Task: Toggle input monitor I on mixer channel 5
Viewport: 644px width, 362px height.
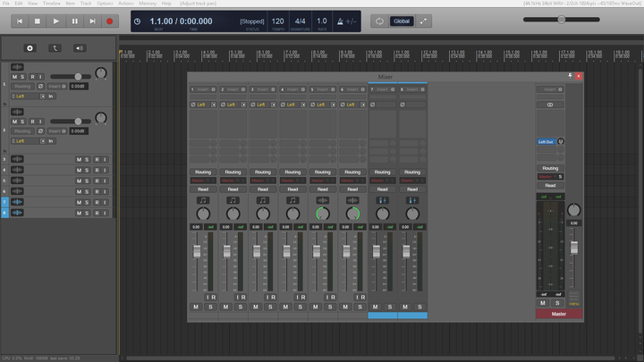Action: (327, 297)
